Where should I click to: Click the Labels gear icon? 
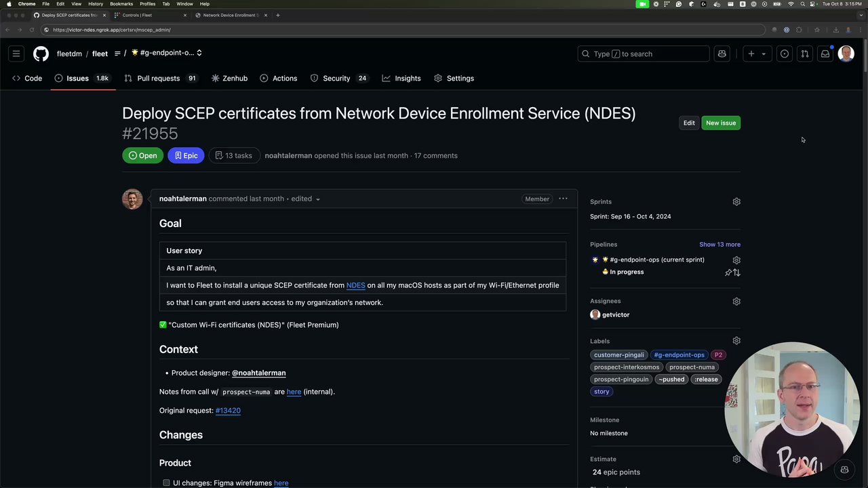736,341
